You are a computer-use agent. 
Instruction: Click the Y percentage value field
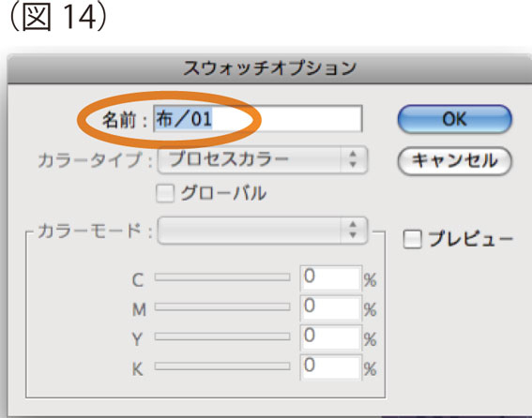tap(331, 337)
